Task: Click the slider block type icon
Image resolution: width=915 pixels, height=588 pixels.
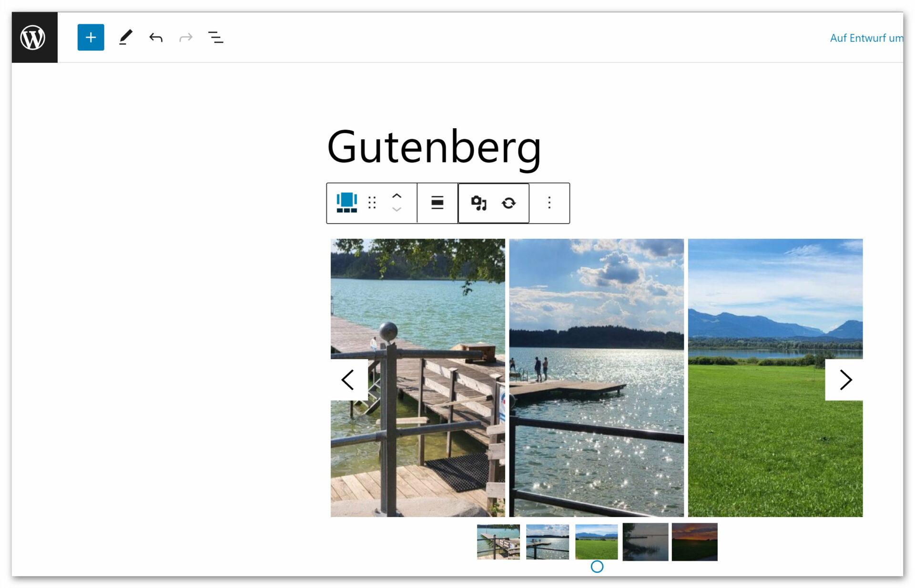Action: (x=346, y=203)
